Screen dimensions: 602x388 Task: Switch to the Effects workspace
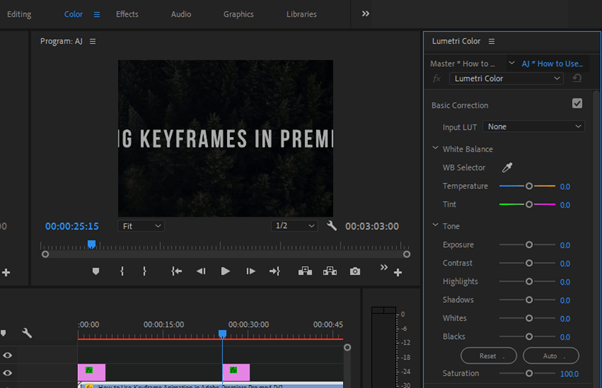(127, 14)
